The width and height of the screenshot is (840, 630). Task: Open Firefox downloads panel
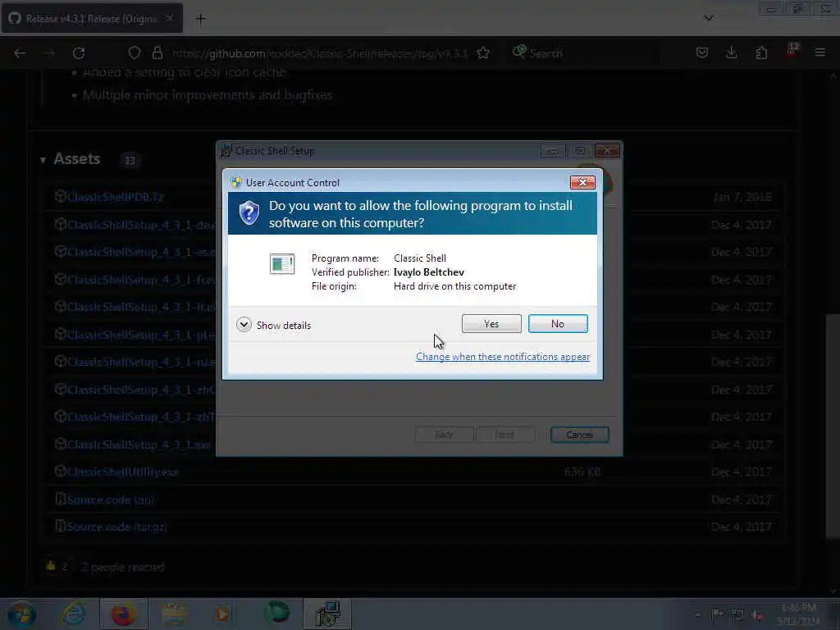coord(731,53)
